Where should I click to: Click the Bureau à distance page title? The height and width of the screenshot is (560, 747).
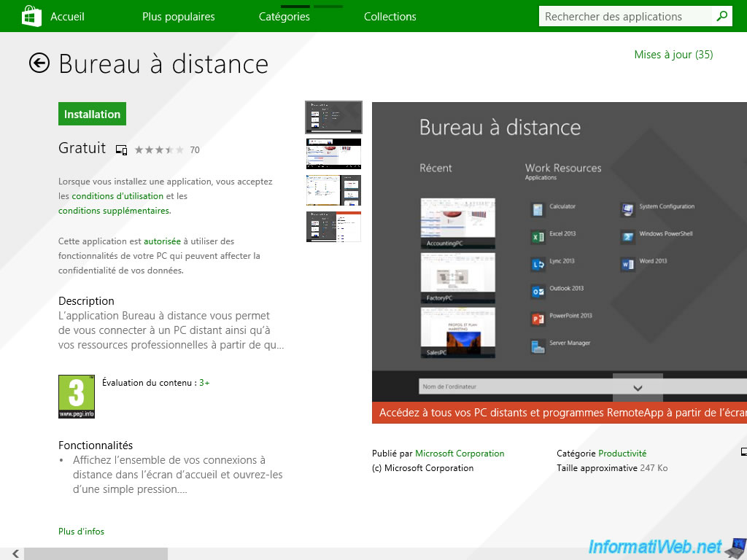163,64
